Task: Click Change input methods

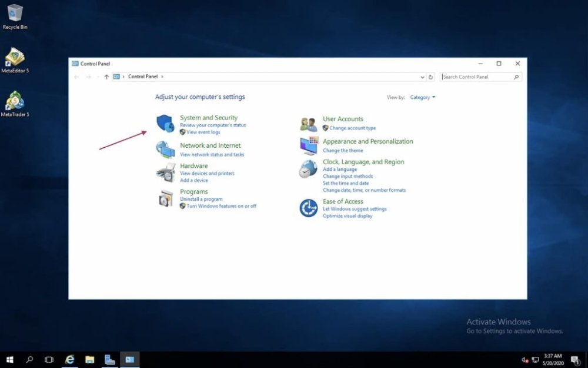Action: (348, 176)
